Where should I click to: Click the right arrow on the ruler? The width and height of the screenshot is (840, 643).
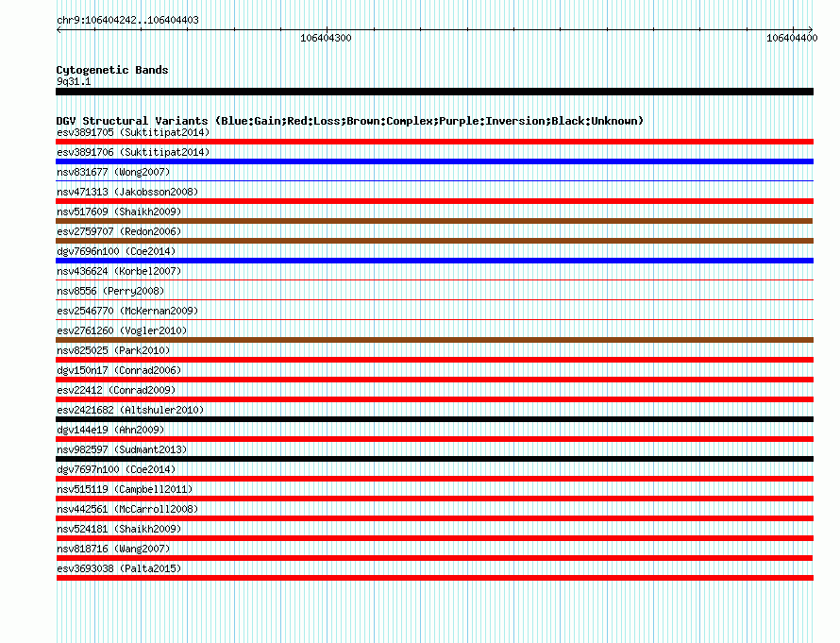point(810,29)
